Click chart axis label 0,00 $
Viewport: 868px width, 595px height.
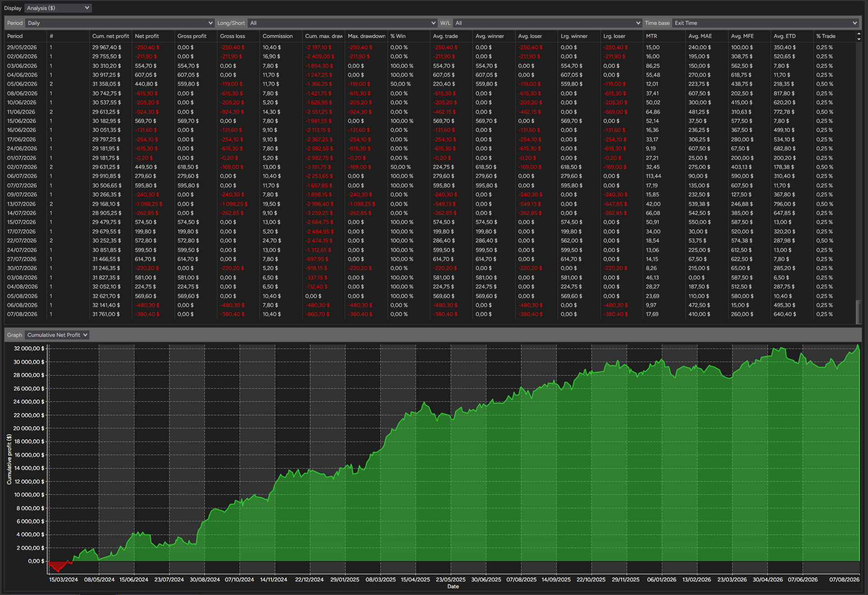(x=36, y=561)
